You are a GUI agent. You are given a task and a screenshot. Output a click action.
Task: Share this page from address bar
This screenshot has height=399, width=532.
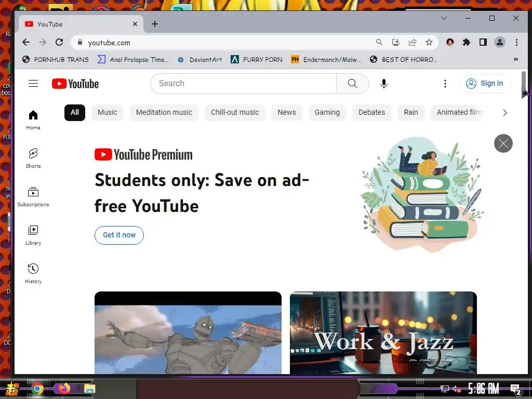coord(412,42)
